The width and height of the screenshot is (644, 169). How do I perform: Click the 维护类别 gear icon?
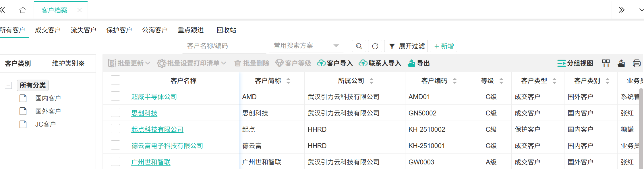click(82, 64)
